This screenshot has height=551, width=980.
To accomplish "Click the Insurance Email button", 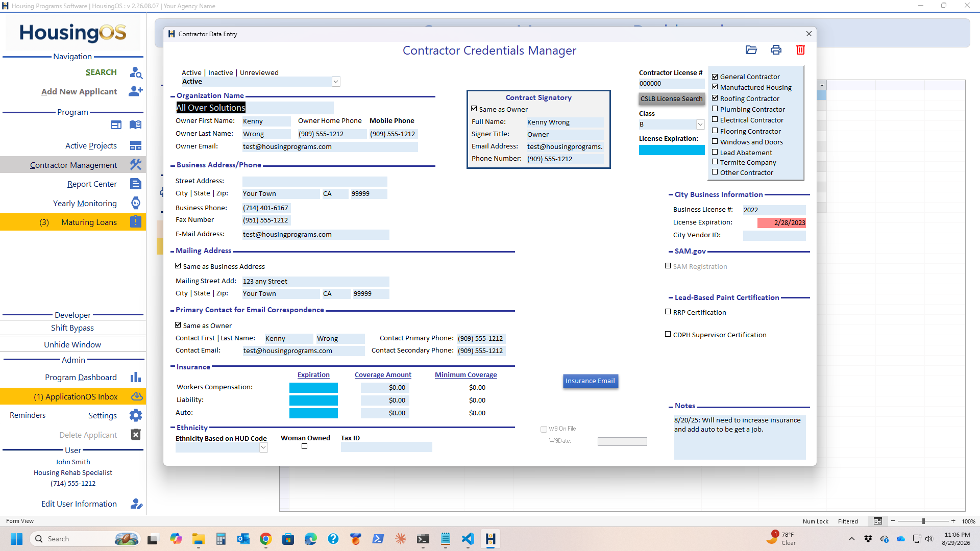I will (591, 381).
